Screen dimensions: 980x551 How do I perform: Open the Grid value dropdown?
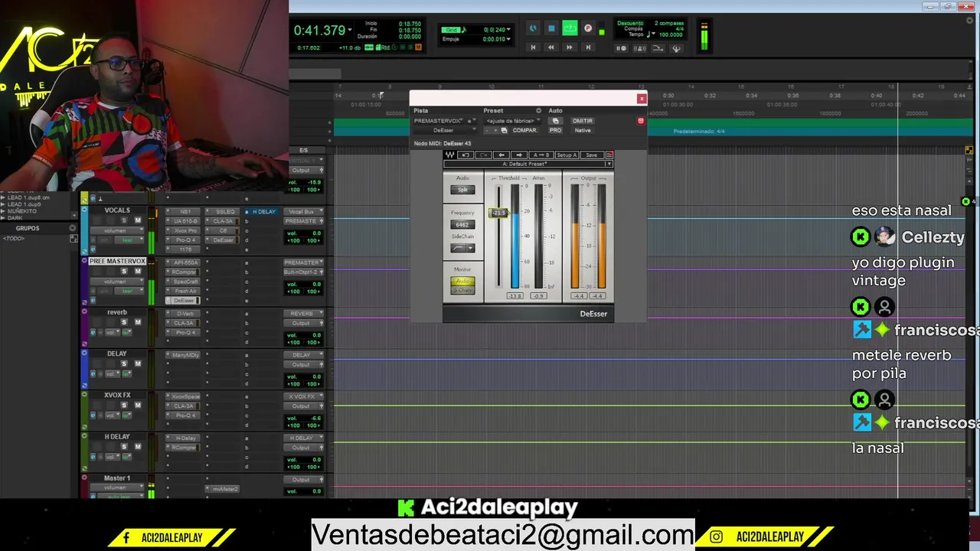[x=508, y=30]
